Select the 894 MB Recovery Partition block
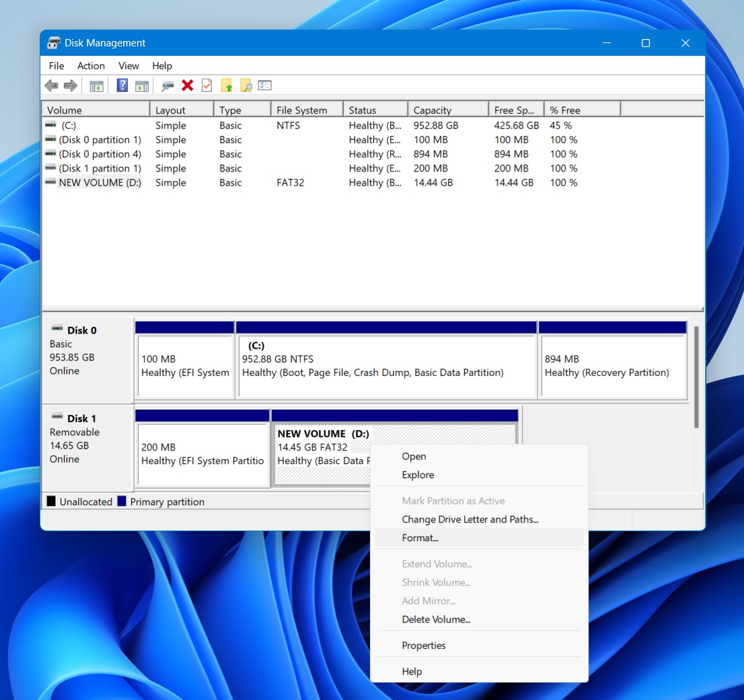The image size is (744, 700). click(x=613, y=360)
